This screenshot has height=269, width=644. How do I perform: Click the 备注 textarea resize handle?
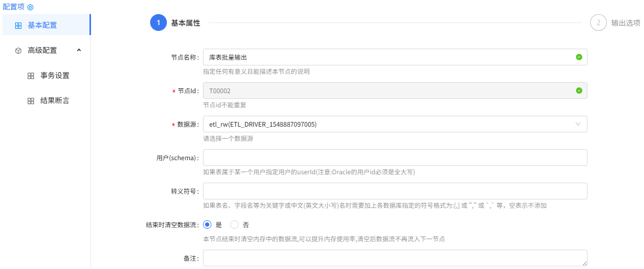[x=584, y=263]
